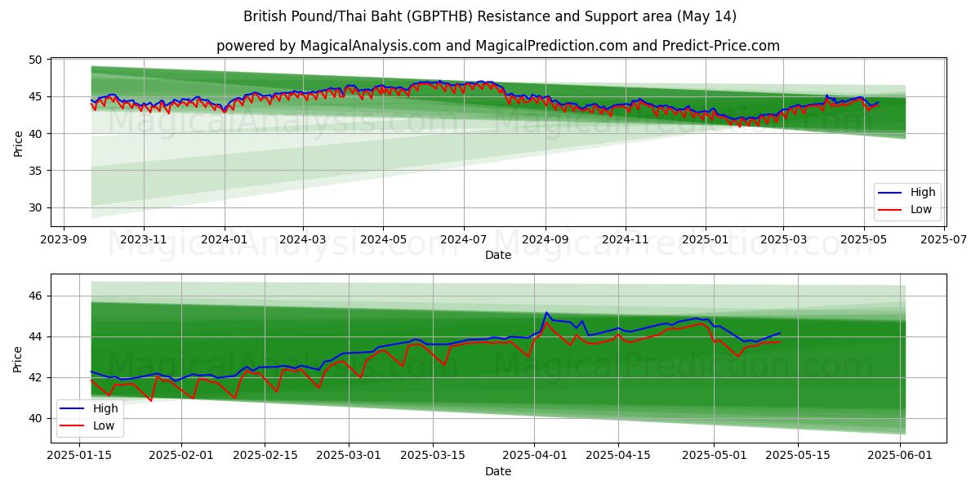Click the top chart 'Date' axis label
980x490 pixels.
[498, 255]
